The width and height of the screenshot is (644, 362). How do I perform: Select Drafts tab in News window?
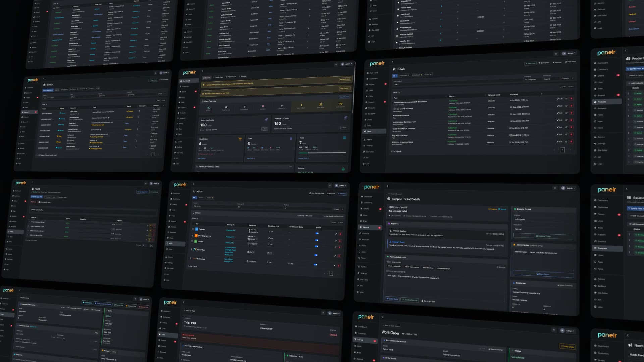[x=428, y=75]
